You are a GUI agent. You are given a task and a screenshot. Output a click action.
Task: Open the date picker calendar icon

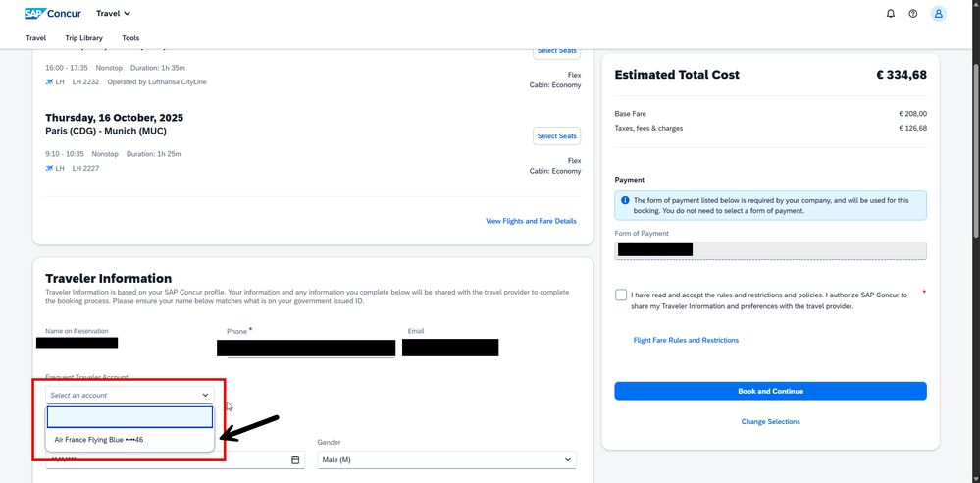coord(295,459)
